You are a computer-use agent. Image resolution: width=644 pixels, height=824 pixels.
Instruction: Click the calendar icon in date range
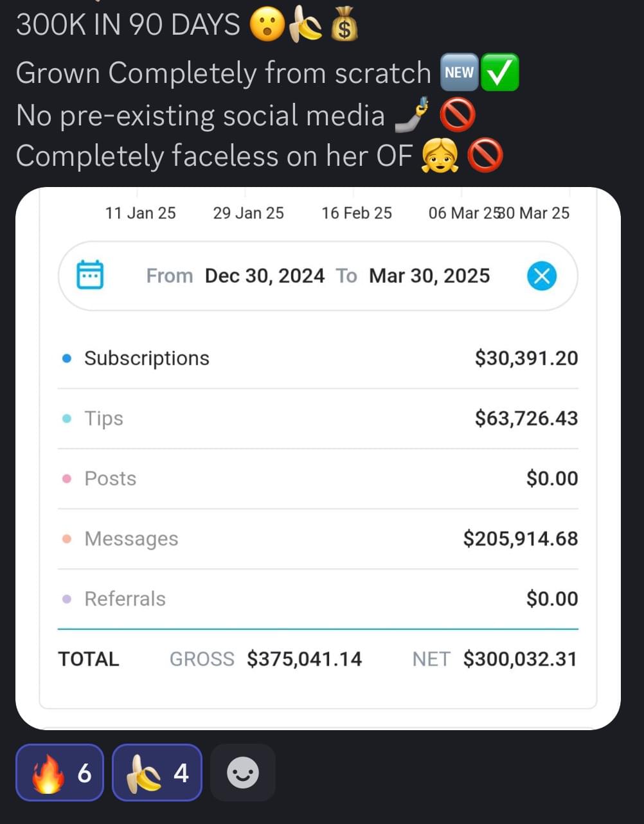[x=90, y=275]
